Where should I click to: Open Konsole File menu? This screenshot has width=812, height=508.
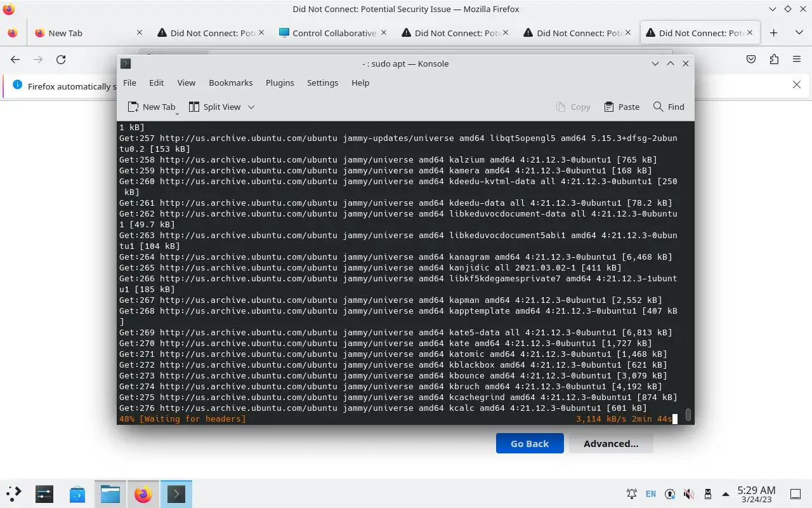pos(129,83)
